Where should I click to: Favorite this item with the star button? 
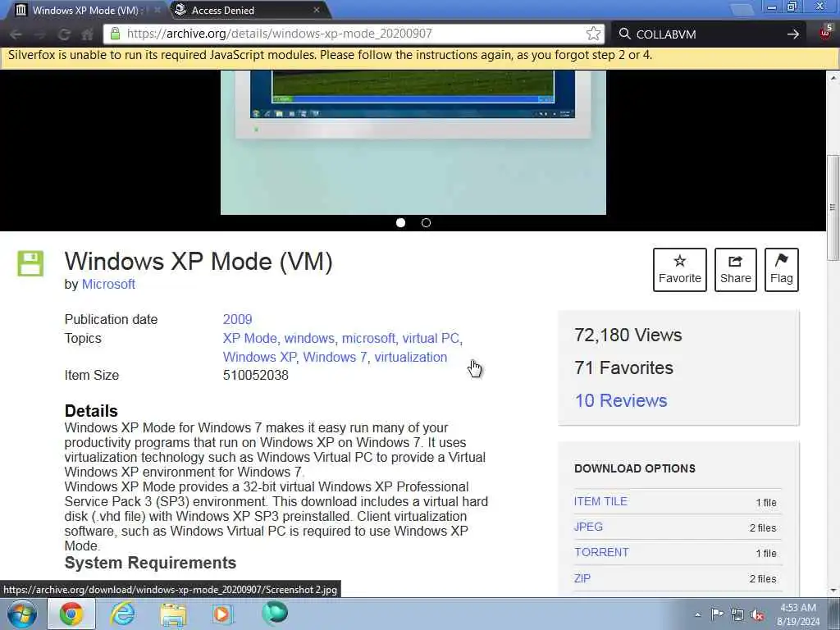click(x=680, y=269)
